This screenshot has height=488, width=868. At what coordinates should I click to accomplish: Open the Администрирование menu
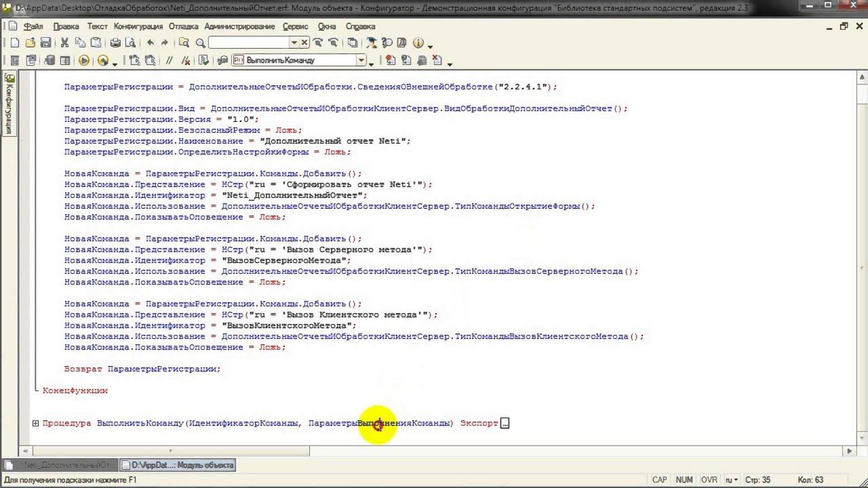(x=239, y=26)
